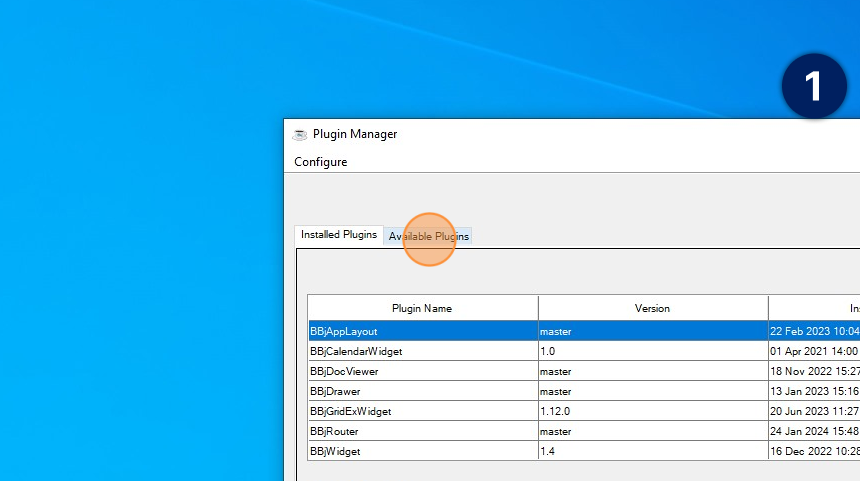Sort by the Plugin Name column header
Screen dimensions: 860x481
point(422,308)
